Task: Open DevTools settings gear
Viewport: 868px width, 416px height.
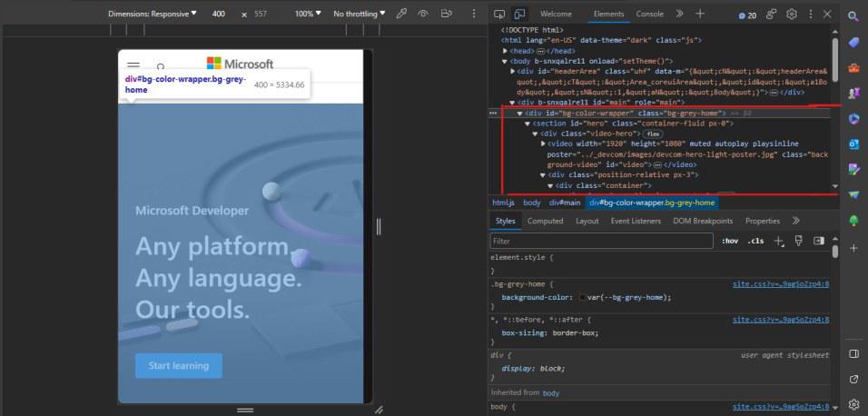Action: tap(791, 15)
